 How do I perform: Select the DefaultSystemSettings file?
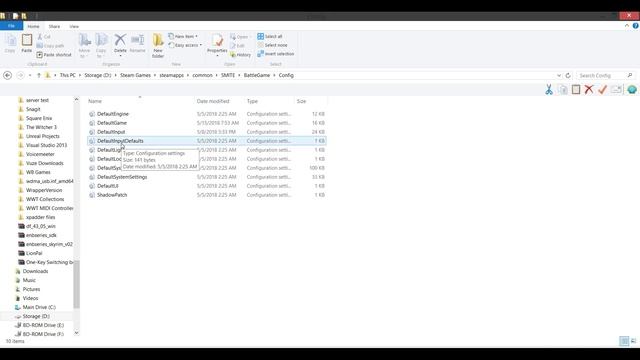pos(122,177)
